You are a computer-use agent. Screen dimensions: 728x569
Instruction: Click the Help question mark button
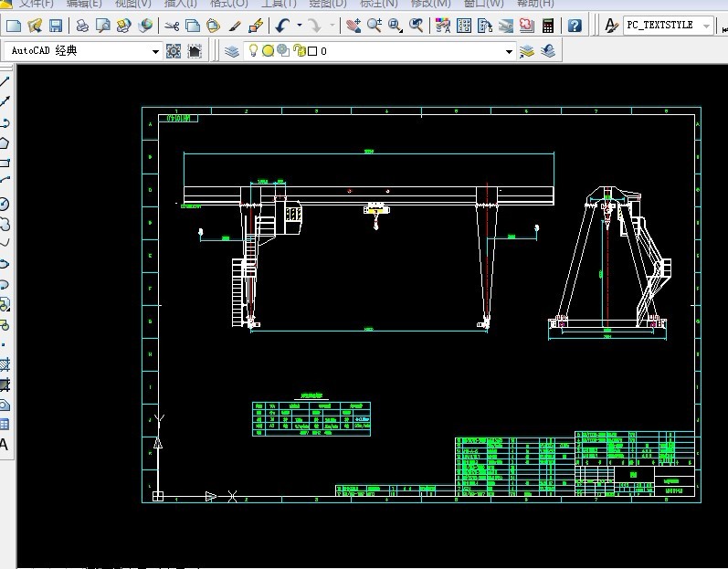point(575,26)
